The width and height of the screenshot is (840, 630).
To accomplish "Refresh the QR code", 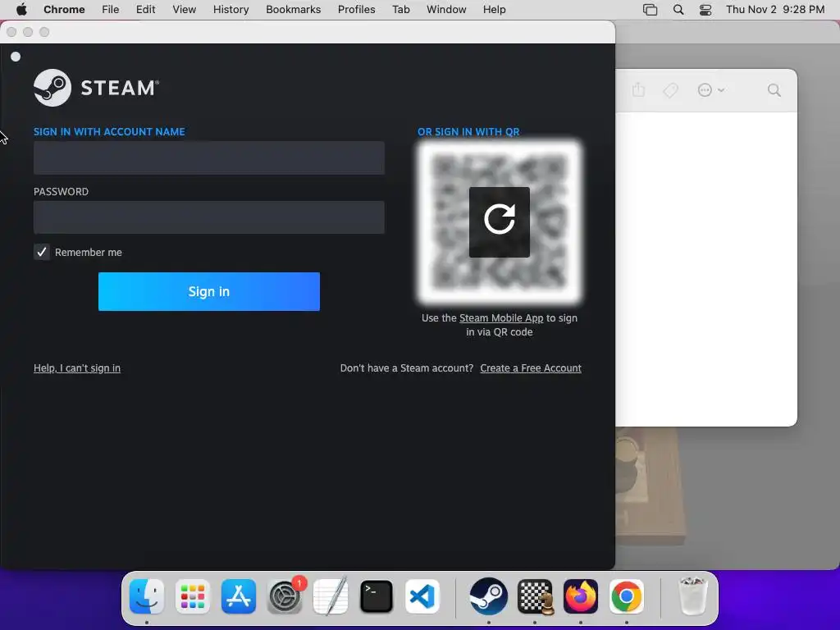I will click(500, 221).
